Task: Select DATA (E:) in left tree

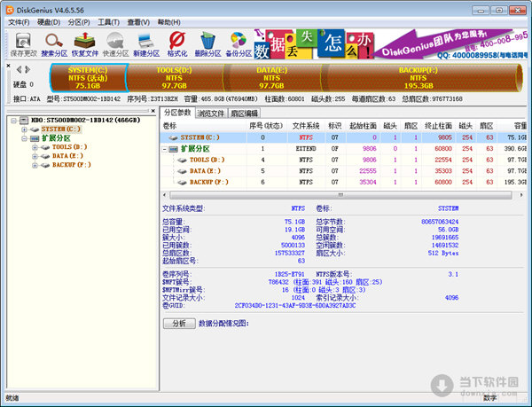Action: (67, 156)
